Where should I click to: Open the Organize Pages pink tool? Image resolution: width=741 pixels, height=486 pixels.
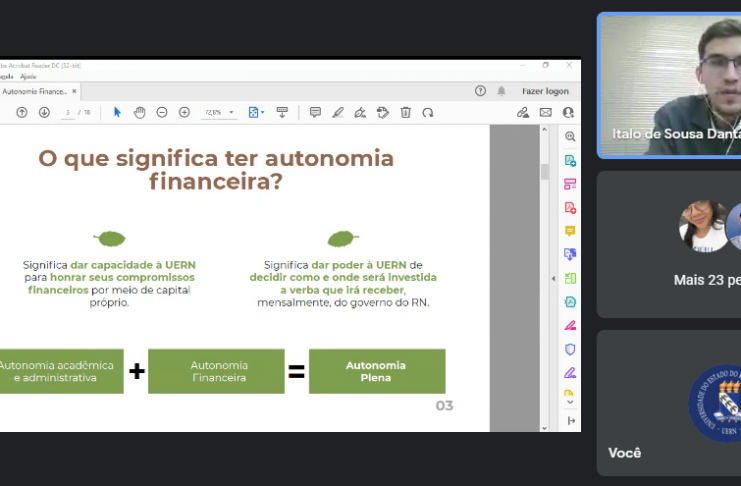tap(570, 184)
